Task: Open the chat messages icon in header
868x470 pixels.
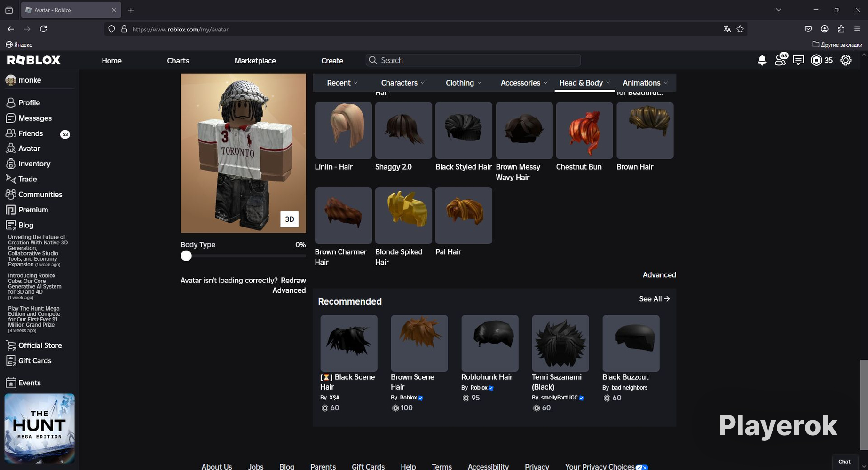Action: coord(798,60)
